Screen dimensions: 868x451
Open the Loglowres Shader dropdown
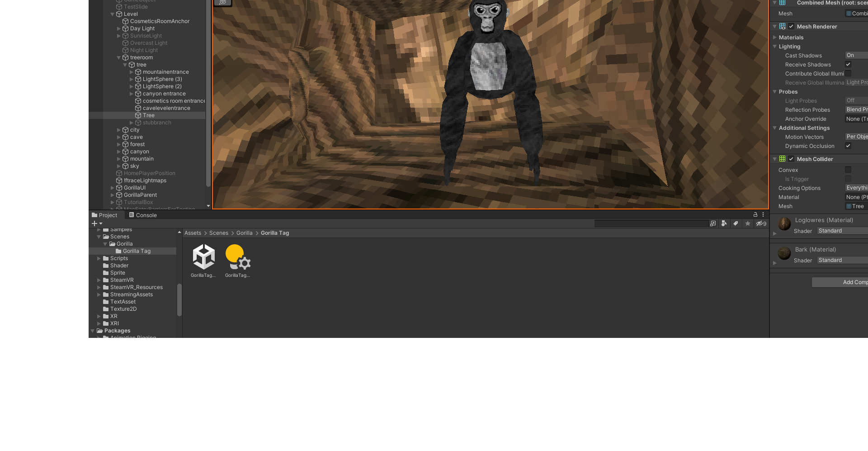click(x=842, y=231)
